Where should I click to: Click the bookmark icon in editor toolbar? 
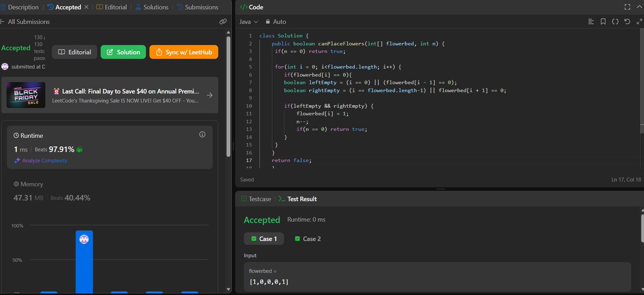[x=604, y=21]
